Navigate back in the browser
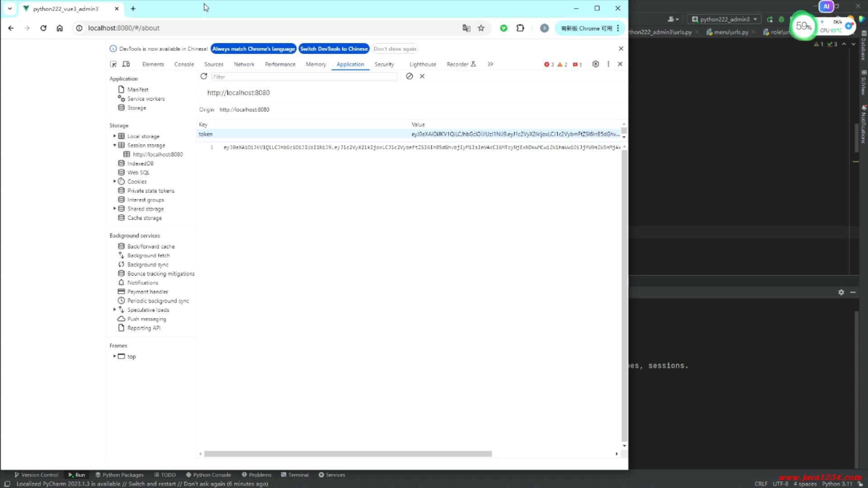The height and width of the screenshot is (488, 868). coord(11,28)
